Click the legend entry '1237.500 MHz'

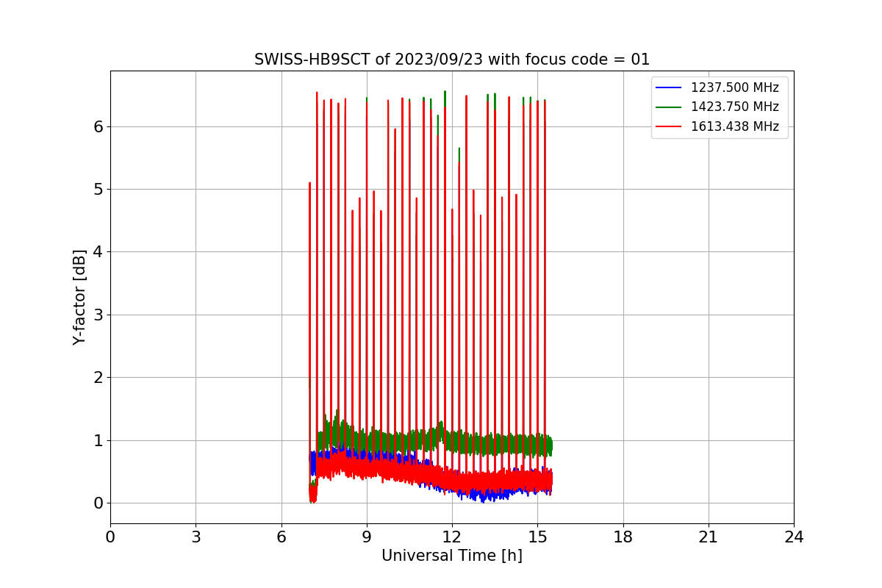click(x=734, y=87)
